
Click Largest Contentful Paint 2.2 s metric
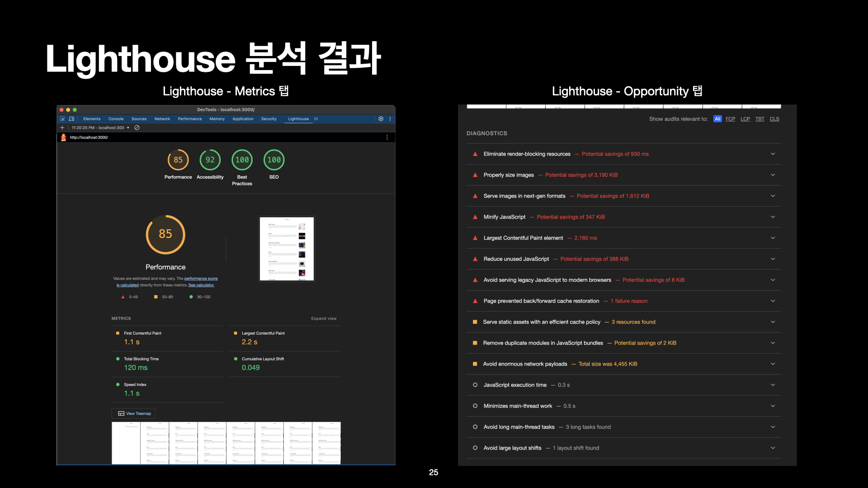pyautogui.click(x=285, y=338)
